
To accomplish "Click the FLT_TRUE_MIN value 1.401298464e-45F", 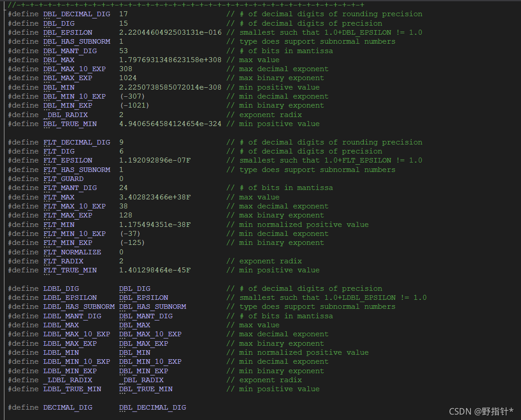I will (x=155, y=270).
